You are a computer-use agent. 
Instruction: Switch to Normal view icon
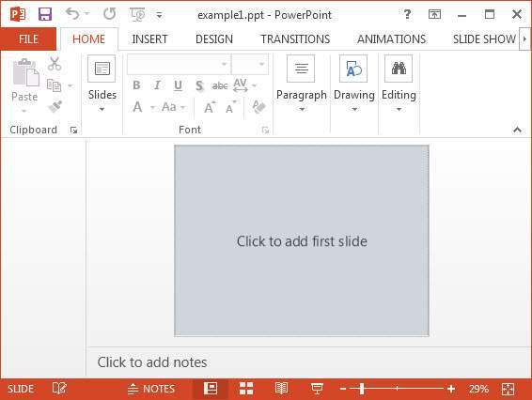click(211, 389)
